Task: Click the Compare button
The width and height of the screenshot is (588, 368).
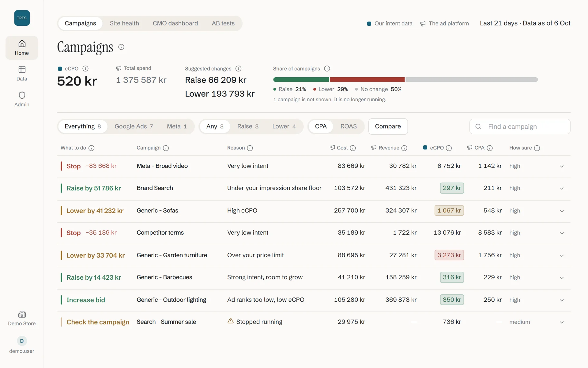Action: (388, 126)
